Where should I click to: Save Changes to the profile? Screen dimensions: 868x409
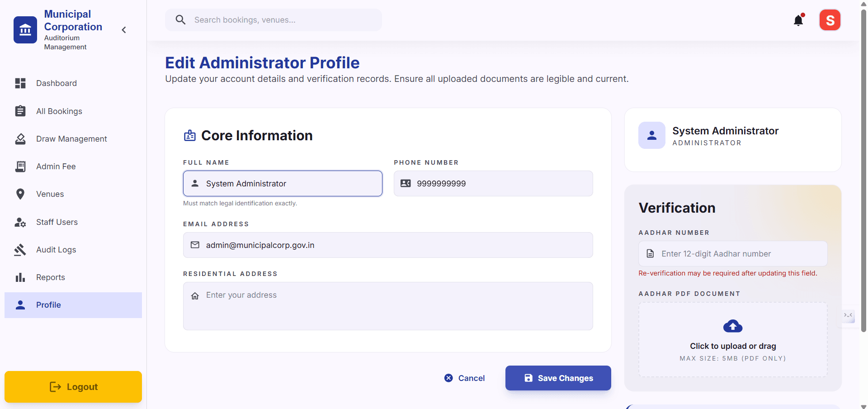pos(558,378)
